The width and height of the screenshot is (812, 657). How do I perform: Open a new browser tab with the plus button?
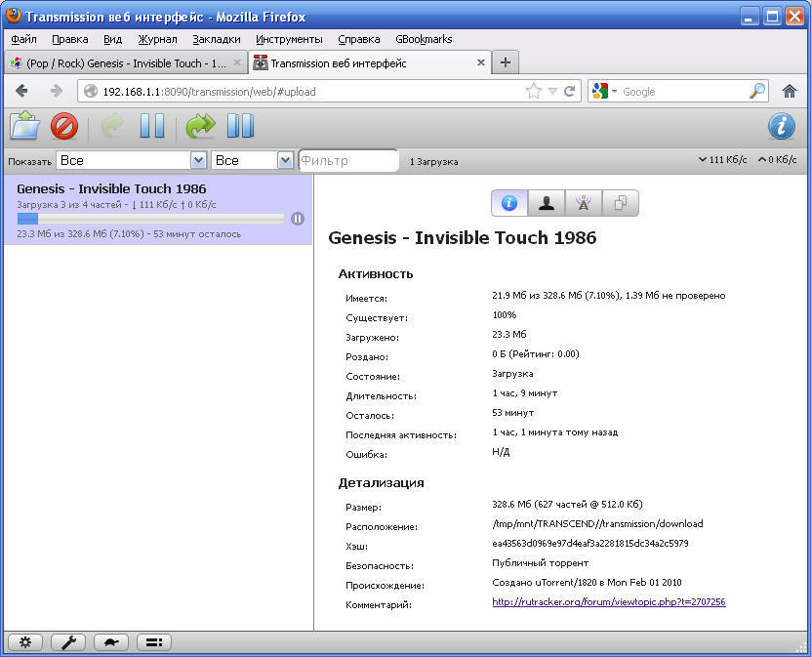point(505,62)
